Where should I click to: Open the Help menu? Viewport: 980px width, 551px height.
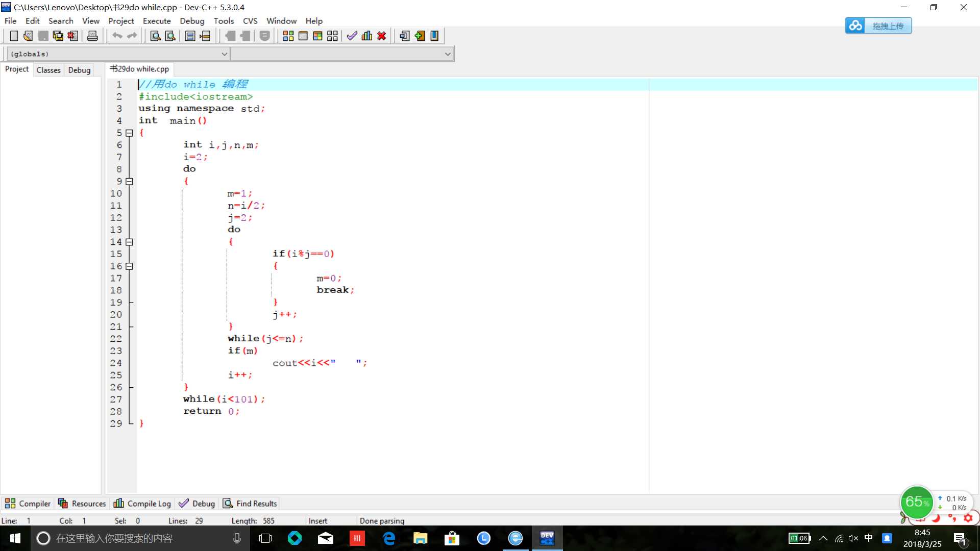point(314,21)
